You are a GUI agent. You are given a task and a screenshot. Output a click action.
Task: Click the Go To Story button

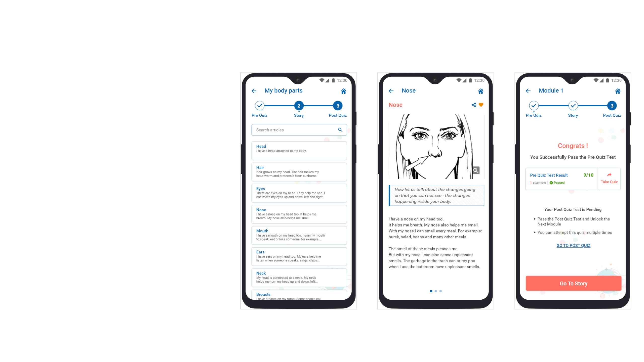pos(574,283)
